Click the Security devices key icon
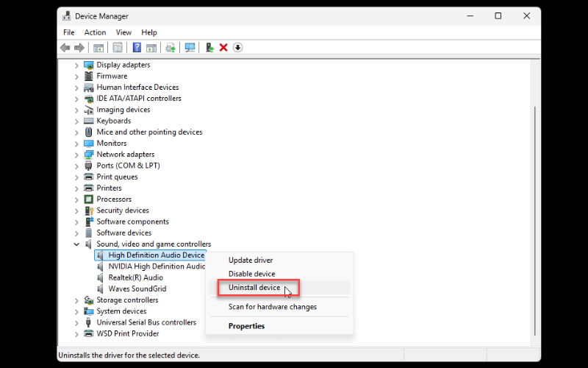The width and height of the screenshot is (588, 368). click(x=88, y=210)
